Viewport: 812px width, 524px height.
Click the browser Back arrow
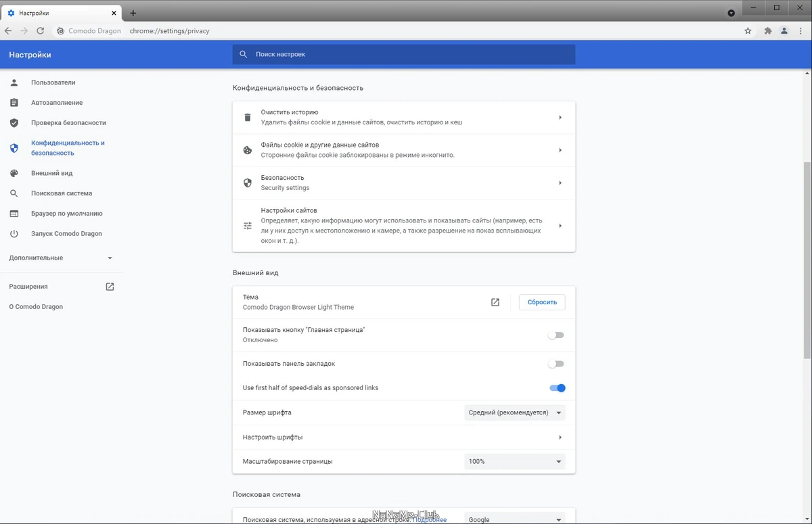[8, 31]
